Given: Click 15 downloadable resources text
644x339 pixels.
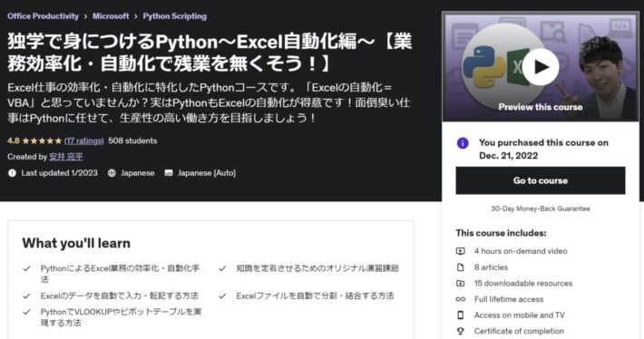Looking at the screenshot, I should (523, 283).
